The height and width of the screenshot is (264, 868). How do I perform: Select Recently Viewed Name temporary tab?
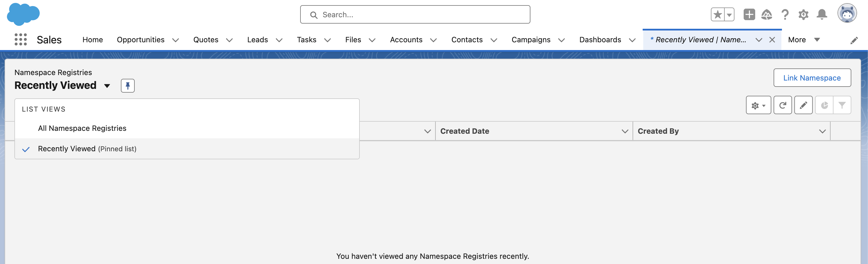coord(698,40)
